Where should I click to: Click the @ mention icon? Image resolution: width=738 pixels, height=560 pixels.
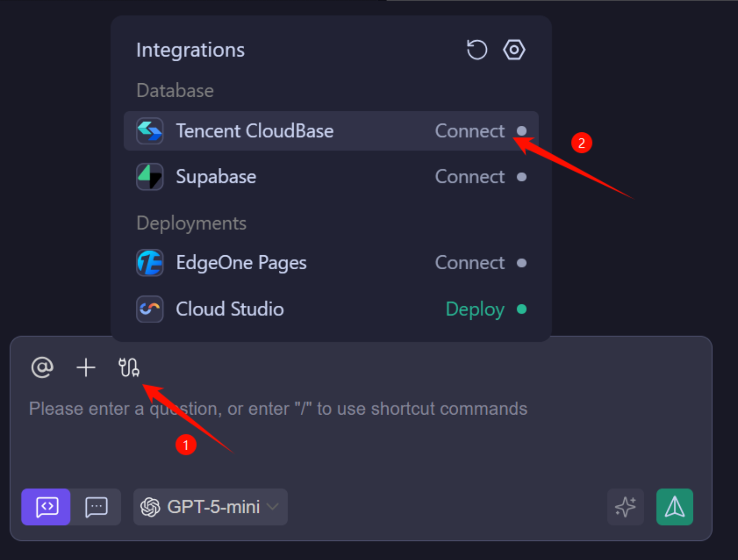coord(42,367)
